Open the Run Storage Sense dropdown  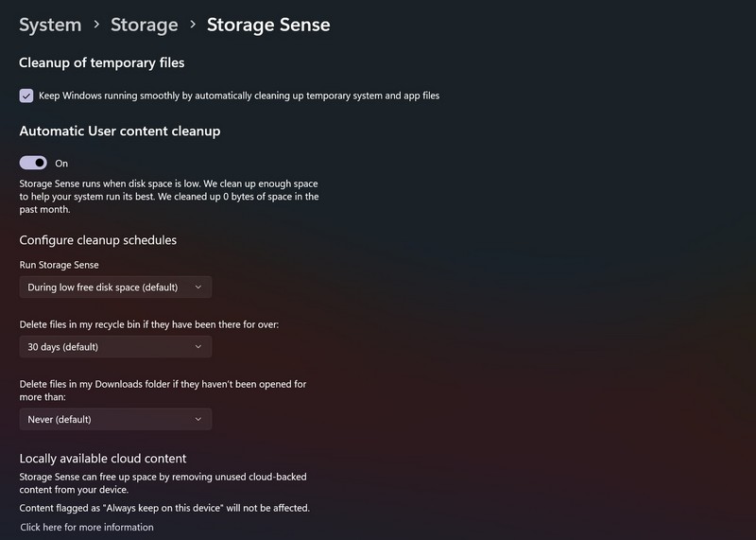pyautogui.click(x=115, y=287)
